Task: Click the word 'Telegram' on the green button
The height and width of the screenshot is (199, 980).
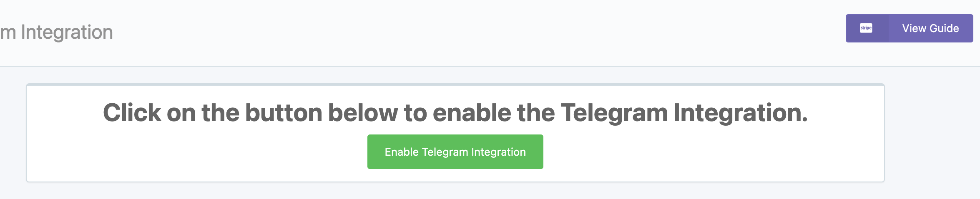Action: click(445, 152)
